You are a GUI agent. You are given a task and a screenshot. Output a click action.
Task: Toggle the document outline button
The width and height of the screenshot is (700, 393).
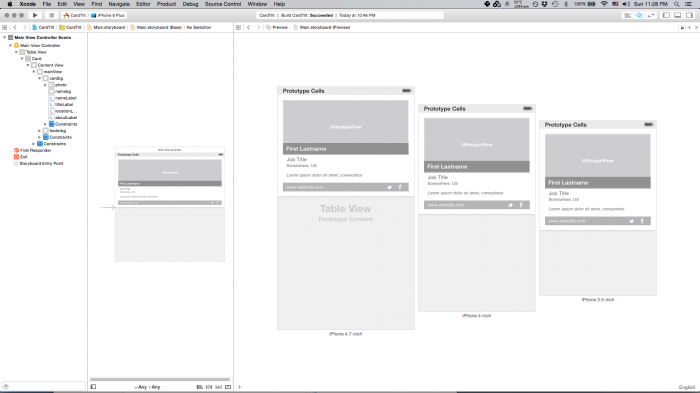(93, 387)
